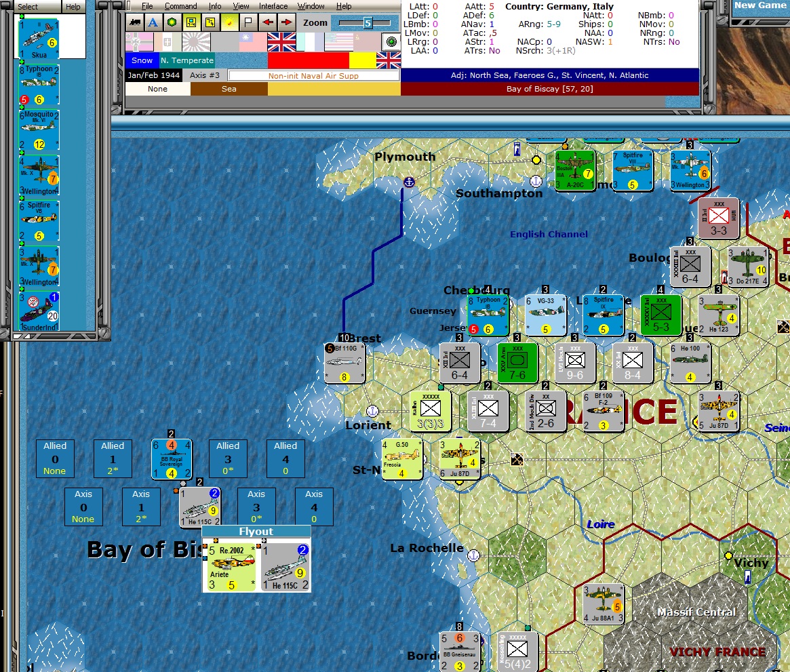Image resolution: width=790 pixels, height=672 pixels.
Task: Click the yellow color block in status row
Action: (362, 60)
